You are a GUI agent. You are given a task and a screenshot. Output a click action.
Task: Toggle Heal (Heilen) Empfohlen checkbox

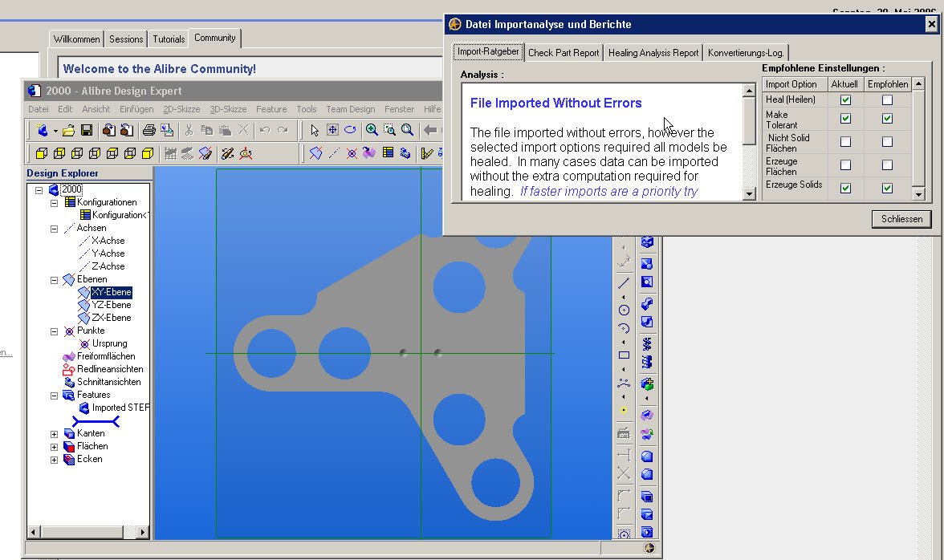tap(888, 99)
